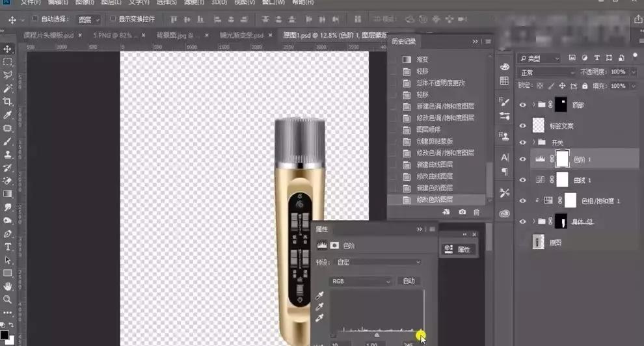Select the midtone levels slider handle

377,336
